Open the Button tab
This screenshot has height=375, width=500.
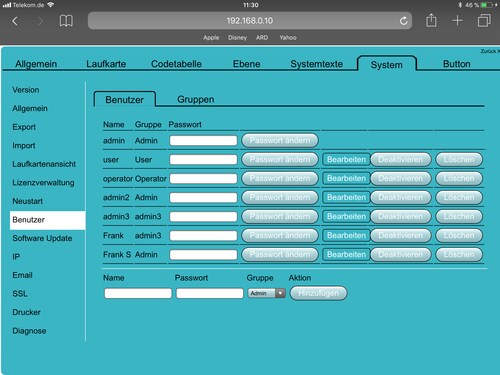[457, 64]
